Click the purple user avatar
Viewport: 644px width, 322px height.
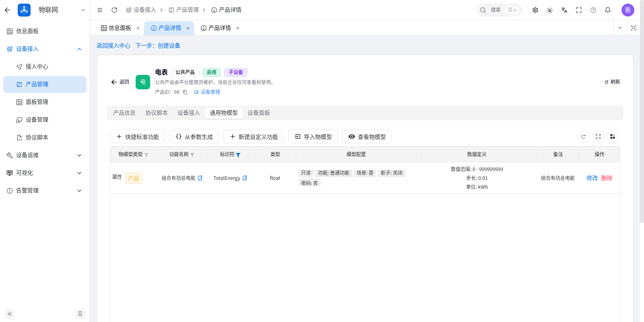pyautogui.click(x=628, y=10)
